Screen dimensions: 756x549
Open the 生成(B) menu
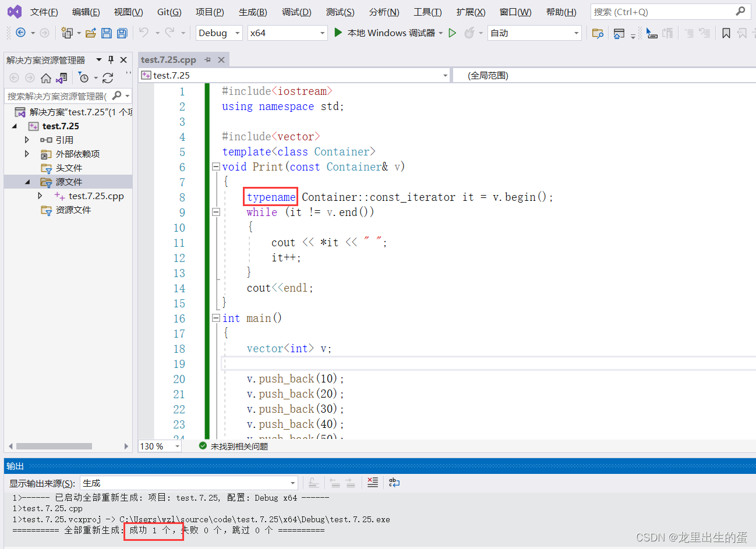[253, 12]
